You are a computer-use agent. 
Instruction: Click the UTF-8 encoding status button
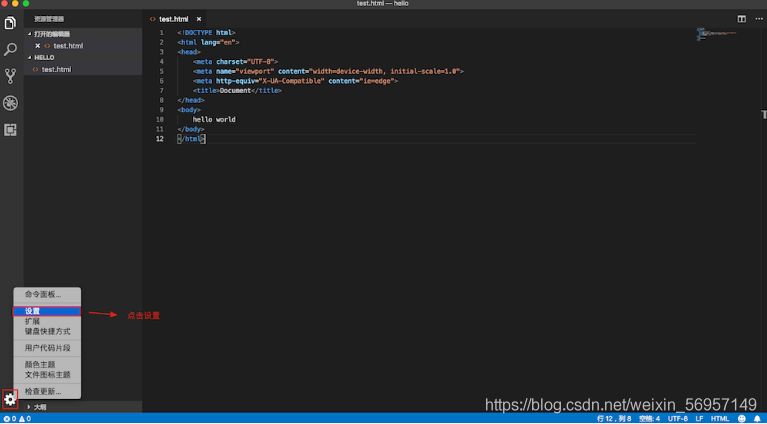[x=677, y=419]
